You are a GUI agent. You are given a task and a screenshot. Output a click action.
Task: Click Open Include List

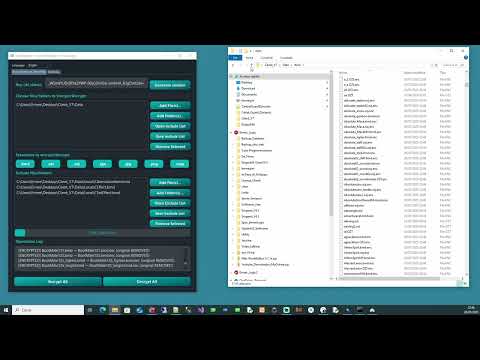tap(170, 126)
